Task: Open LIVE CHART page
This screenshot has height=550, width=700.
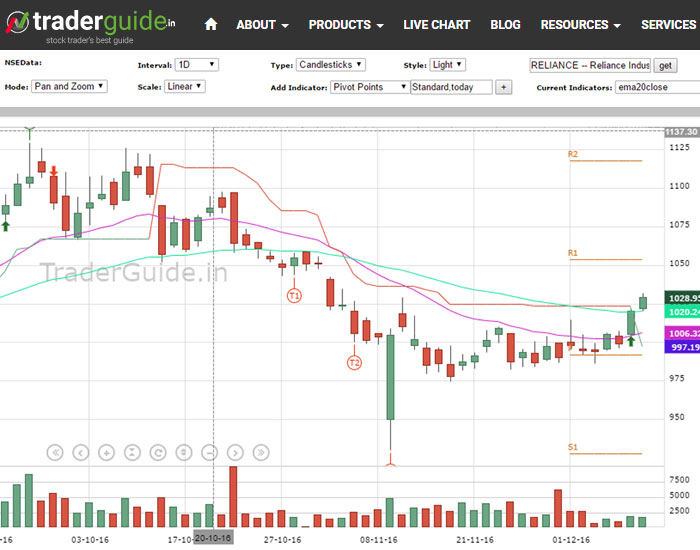Action: (437, 25)
